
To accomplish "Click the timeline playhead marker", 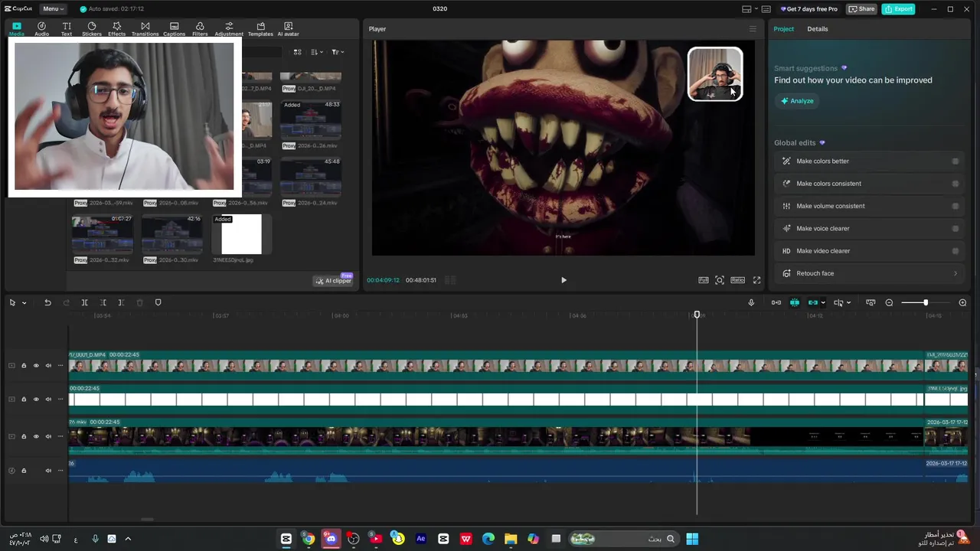I will point(697,315).
